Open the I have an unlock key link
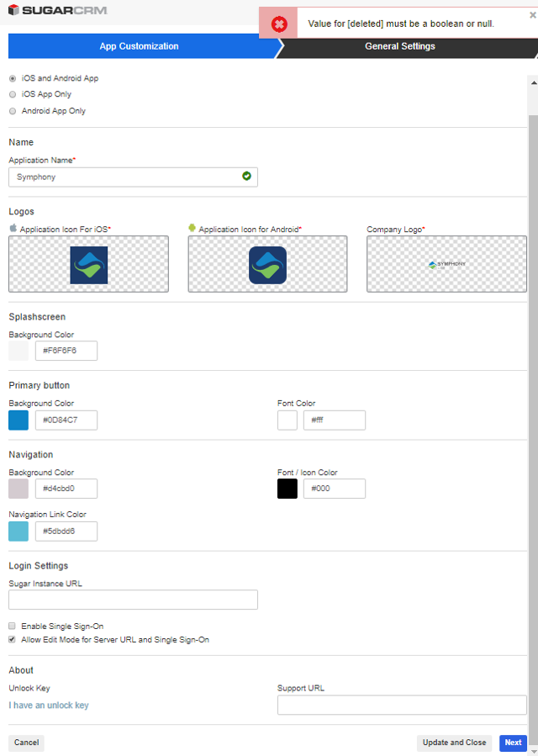Image resolution: width=538 pixels, height=756 pixels. click(x=49, y=705)
